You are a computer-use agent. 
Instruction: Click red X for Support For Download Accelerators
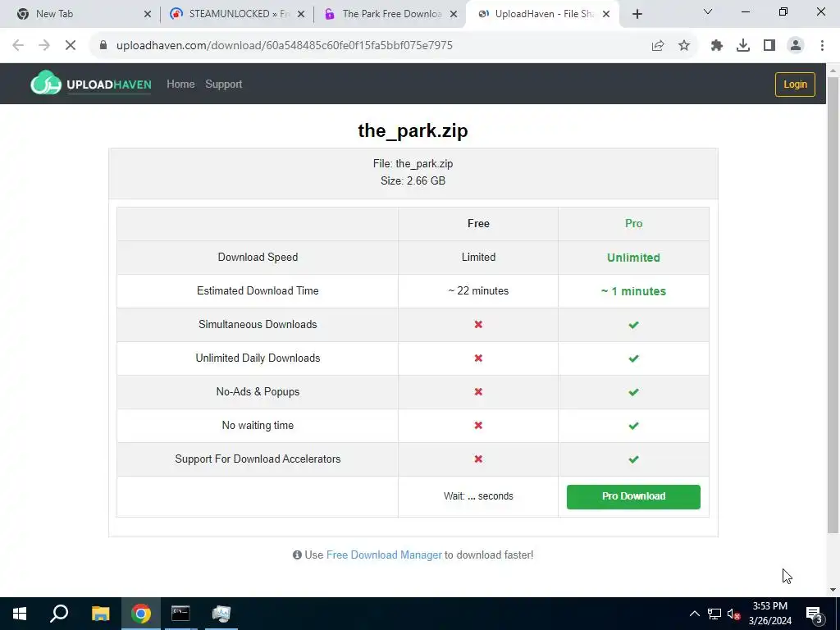click(x=478, y=459)
